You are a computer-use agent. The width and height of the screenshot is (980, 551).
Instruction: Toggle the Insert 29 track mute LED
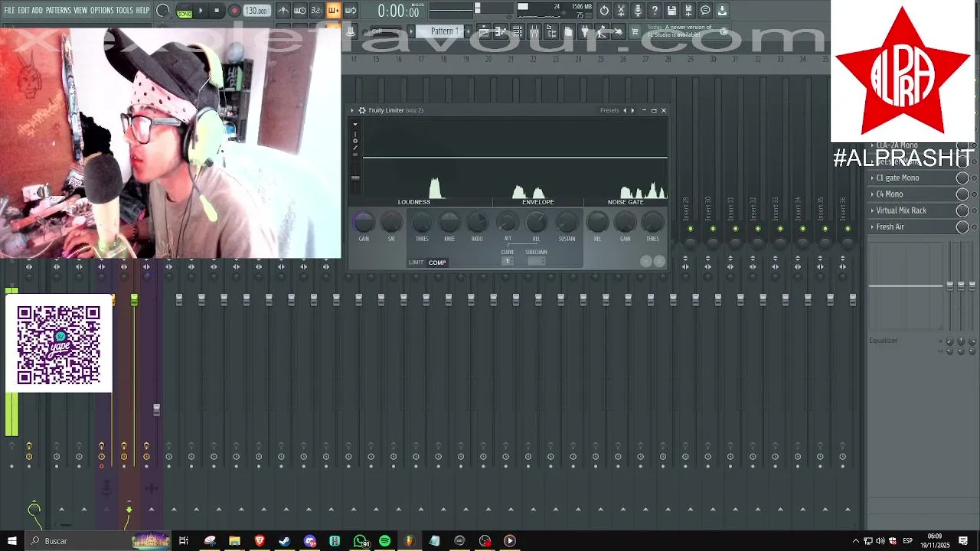point(691,229)
